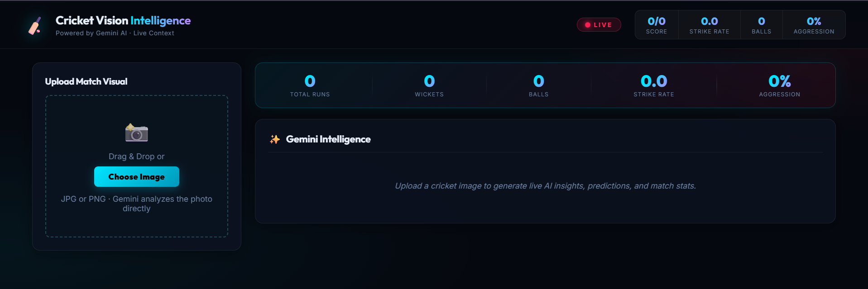The image size is (868, 289).
Task: Click the 0% AGGRESSION summary card
Action: click(780, 85)
